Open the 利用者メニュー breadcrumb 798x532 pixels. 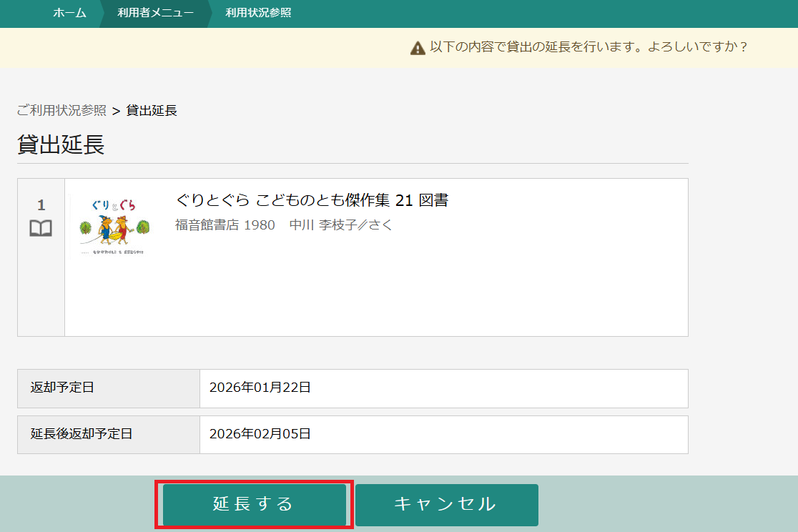[155, 13]
